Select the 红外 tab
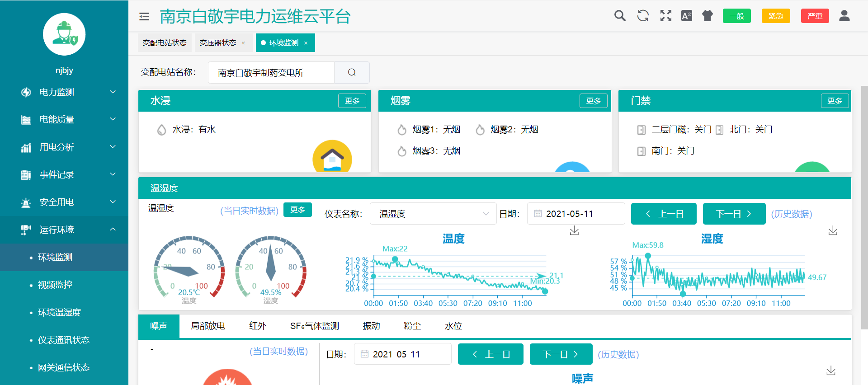 pyautogui.click(x=258, y=326)
